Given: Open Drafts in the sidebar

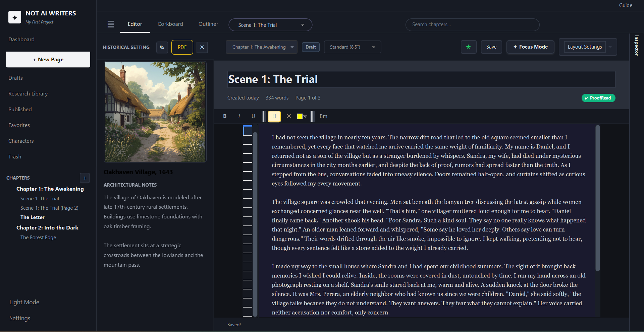Looking at the screenshot, I should [x=16, y=78].
